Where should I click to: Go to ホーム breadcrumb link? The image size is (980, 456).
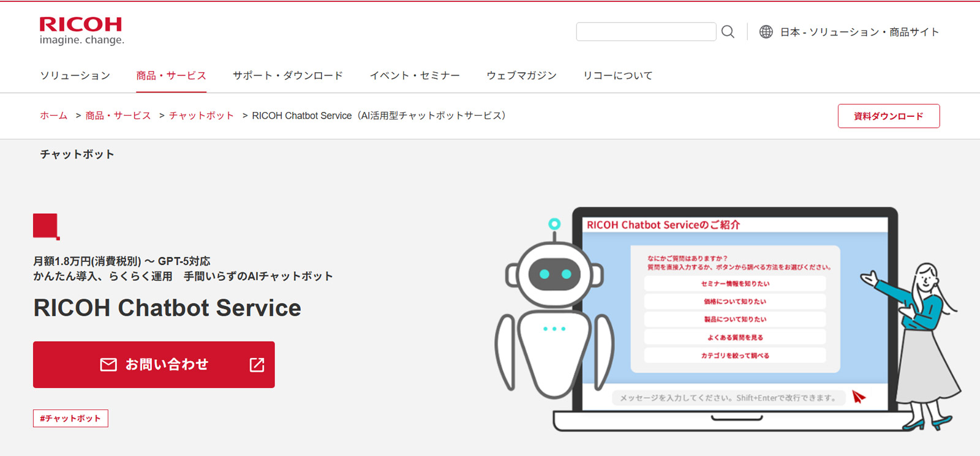pyautogui.click(x=53, y=116)
